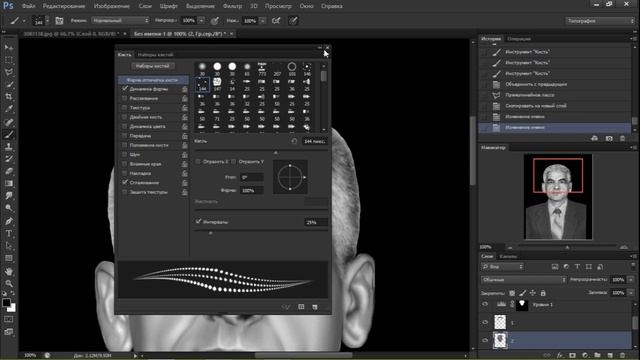The image size is (640, 360).
Task: Switch to Операции tab
Action: (x=519, y=39)
